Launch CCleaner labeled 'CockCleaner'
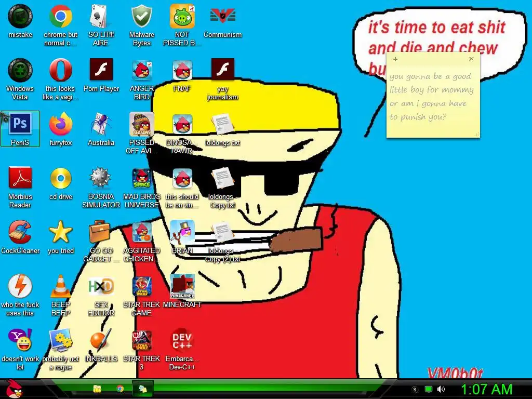532x399 pixels. coord(20,237)
